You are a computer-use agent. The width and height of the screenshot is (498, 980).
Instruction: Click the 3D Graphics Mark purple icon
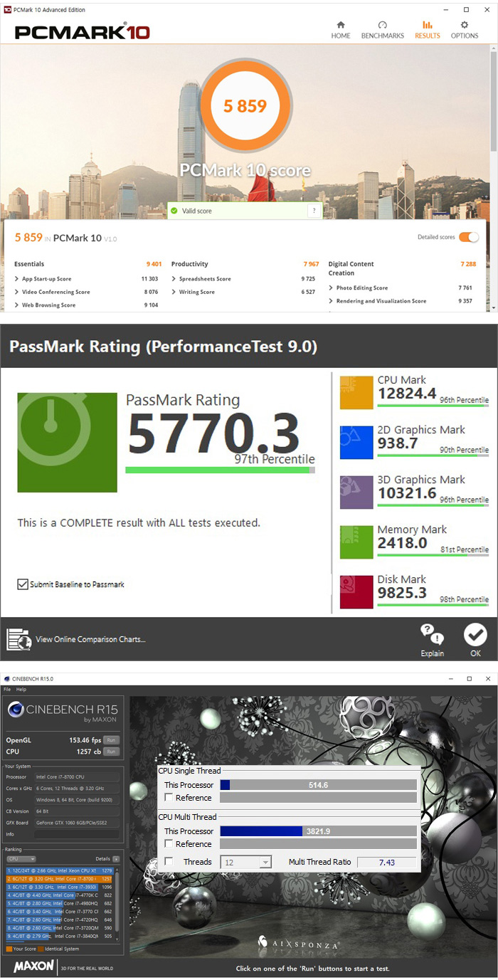tap(356, 492)
